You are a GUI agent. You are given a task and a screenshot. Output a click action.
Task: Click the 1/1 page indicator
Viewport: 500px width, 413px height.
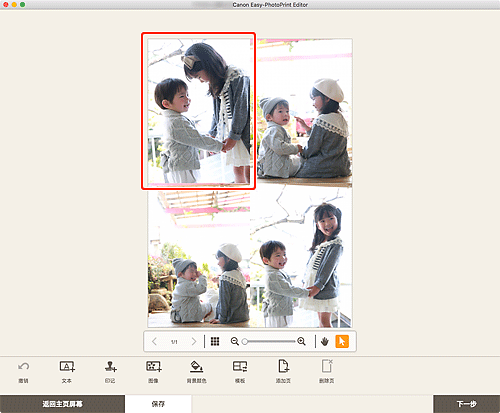pos(174,342)
